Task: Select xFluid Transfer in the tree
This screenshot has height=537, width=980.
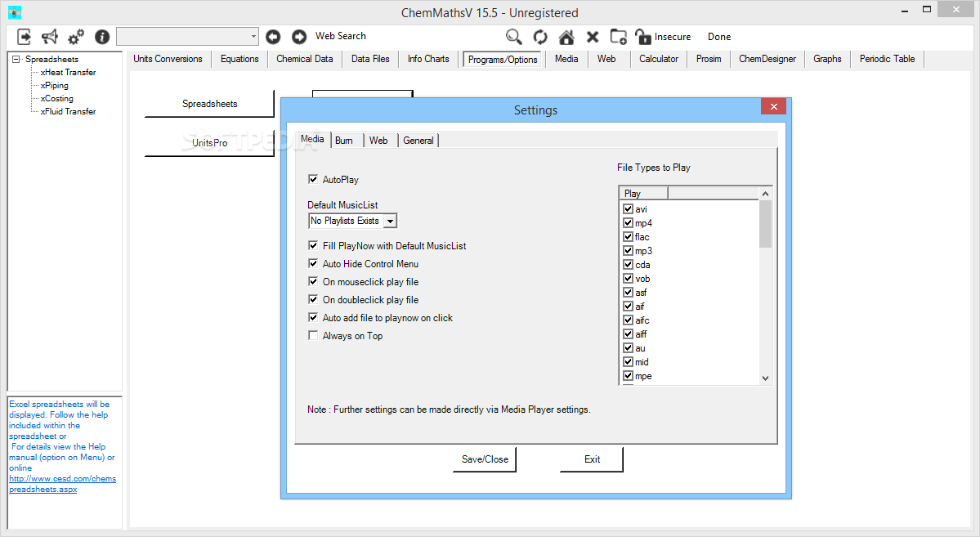Action: click(x=68, y=112)
